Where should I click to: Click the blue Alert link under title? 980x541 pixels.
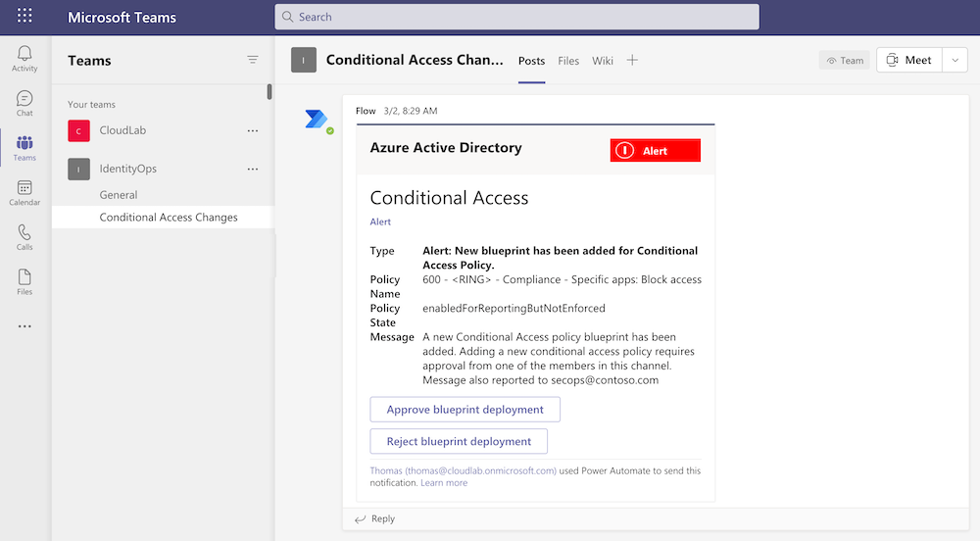coord(380,221)
